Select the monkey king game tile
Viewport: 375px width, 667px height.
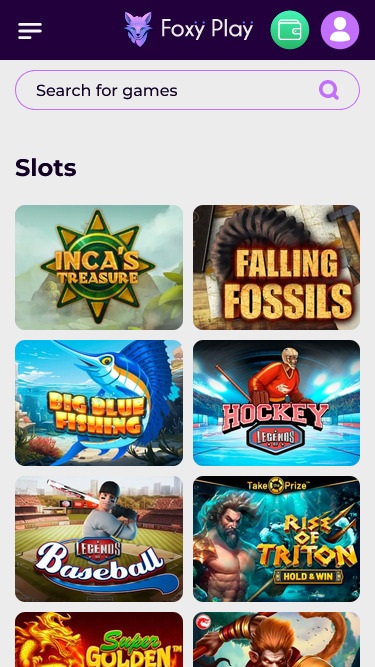click(276, 639)
